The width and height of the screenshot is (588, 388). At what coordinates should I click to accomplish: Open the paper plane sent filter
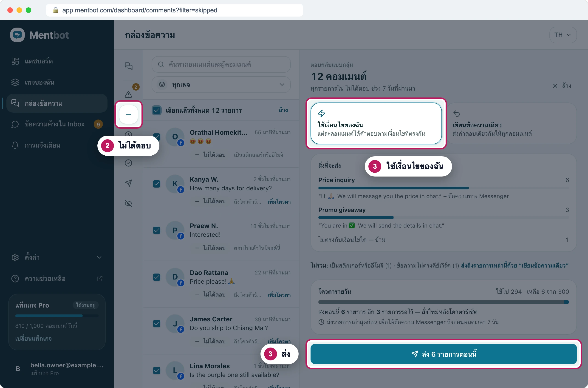[128, 183]
